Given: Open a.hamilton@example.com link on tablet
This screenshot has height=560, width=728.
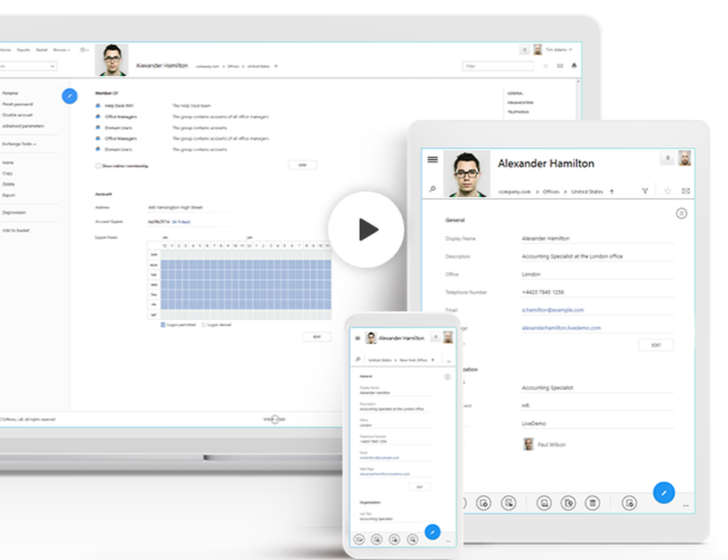Looking at the screenshot, I should 553,309.
